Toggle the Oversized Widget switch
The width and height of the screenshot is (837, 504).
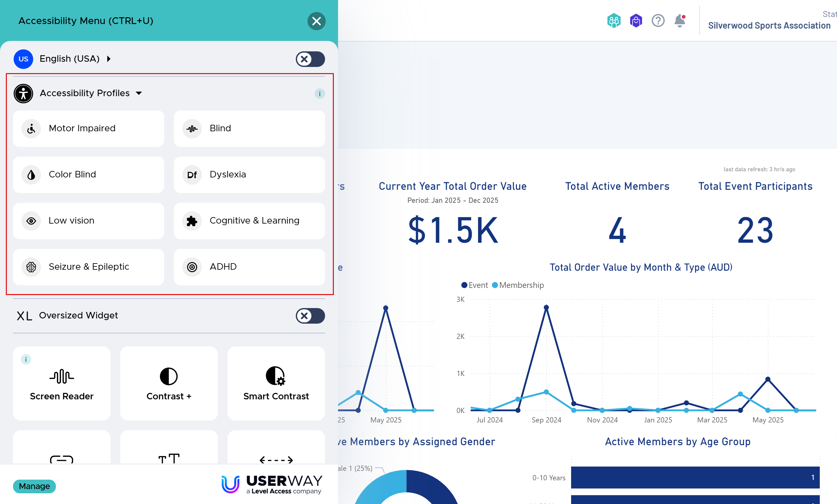[x=310, y=316]
